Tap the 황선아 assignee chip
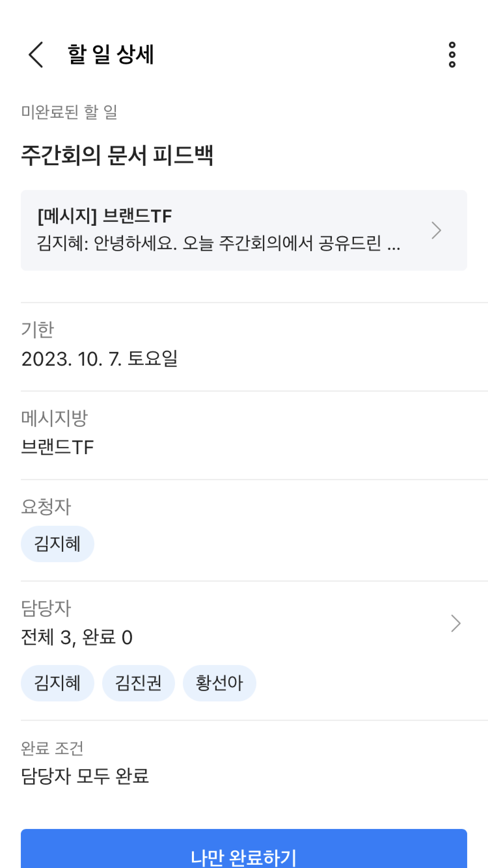This screenshot has height=868, width=488. point(219,683)
